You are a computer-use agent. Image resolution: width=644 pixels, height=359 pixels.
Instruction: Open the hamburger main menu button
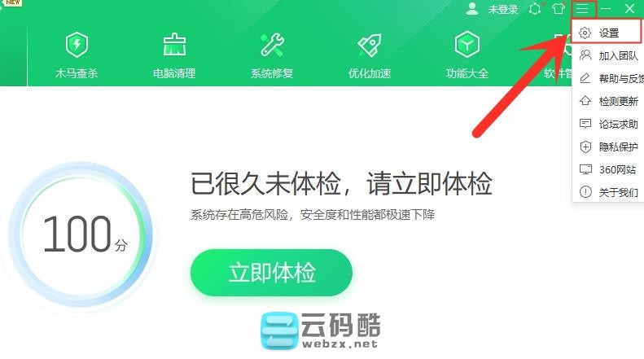[x=582, y=8]
